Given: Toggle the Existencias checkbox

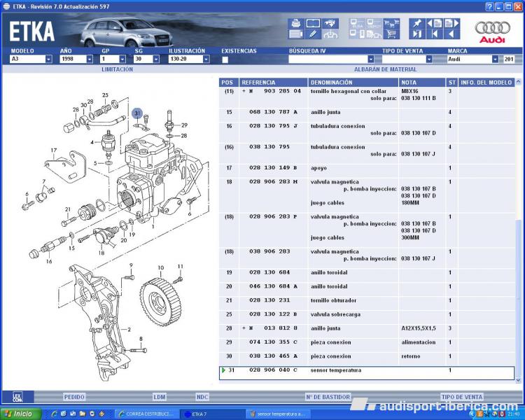Looking at the screenshot, I should [225, 59].
